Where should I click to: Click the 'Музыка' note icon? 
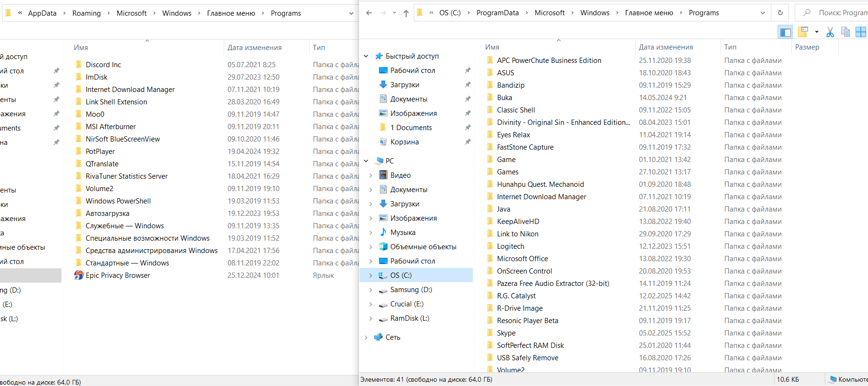tap(383, 233)
